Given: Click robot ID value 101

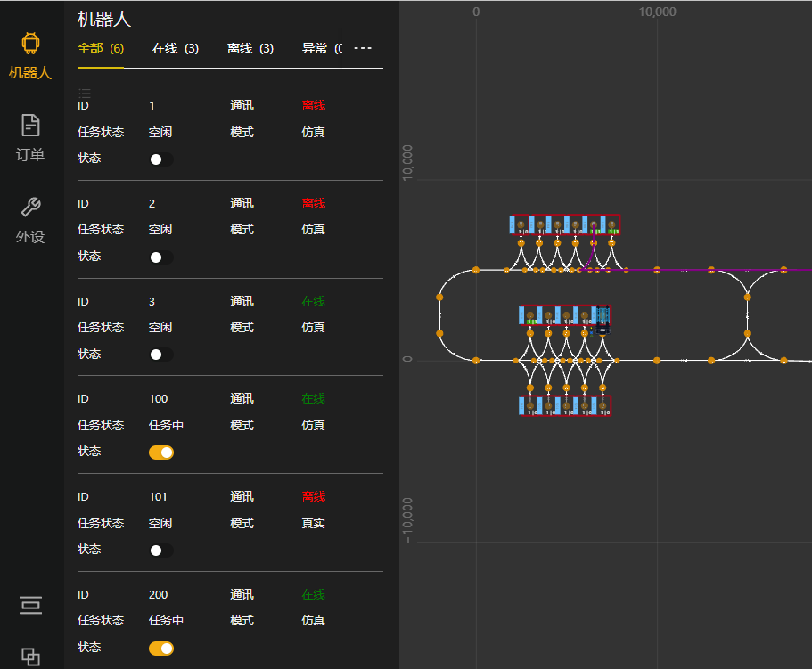Looking at the screenshot, I should tap(159, 497).
